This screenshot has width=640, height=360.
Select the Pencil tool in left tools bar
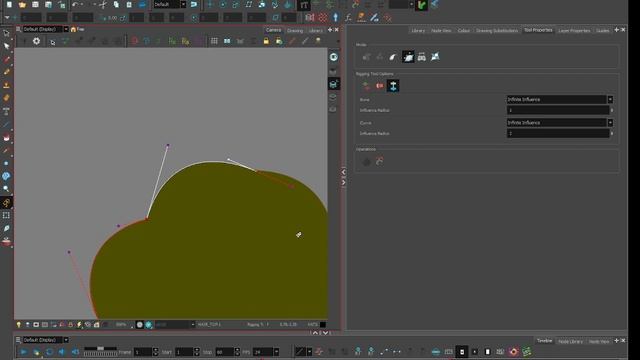7,72
